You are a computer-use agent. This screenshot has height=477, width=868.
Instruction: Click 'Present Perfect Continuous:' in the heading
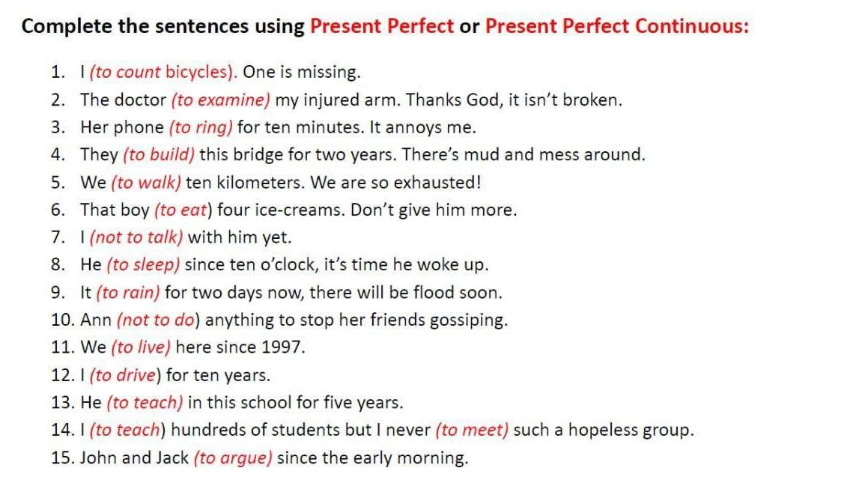[616, 26]
